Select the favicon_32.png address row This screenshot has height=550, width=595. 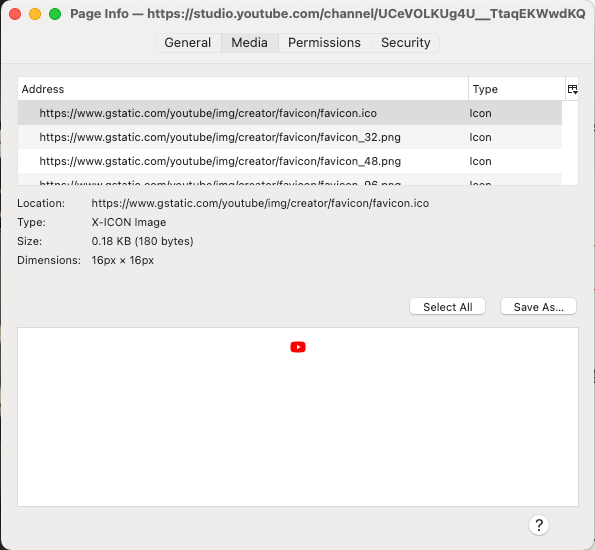[x=290, y=137]
